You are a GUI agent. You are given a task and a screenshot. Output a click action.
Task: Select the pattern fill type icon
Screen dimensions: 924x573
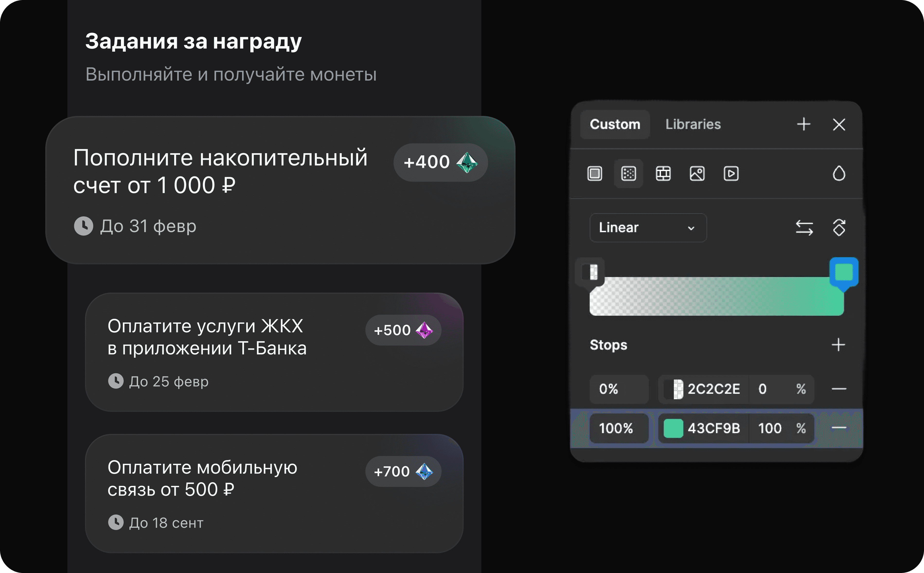coord(663,174)
